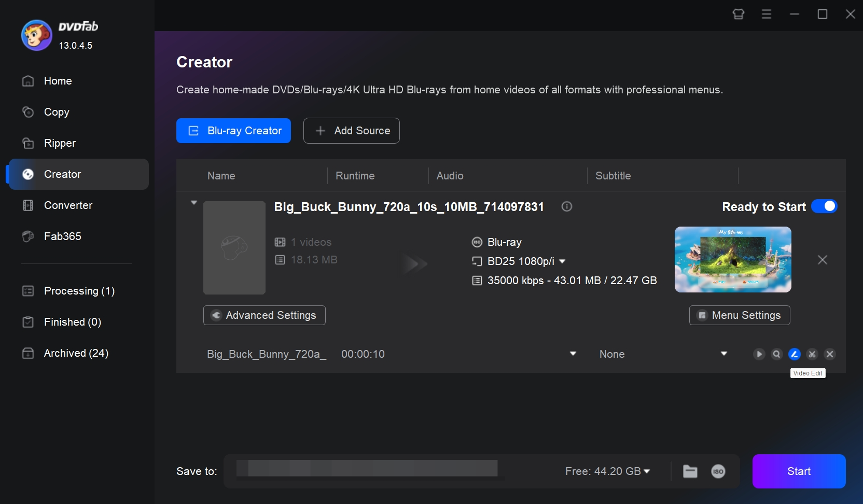
Task: Go to Home in the sidebar
Action: 79,81
